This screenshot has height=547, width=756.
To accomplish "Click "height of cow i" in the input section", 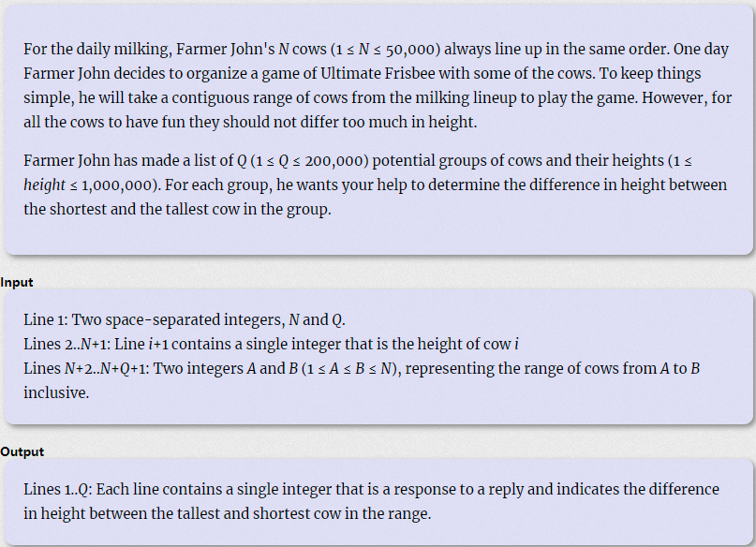I will pos(468,344).
